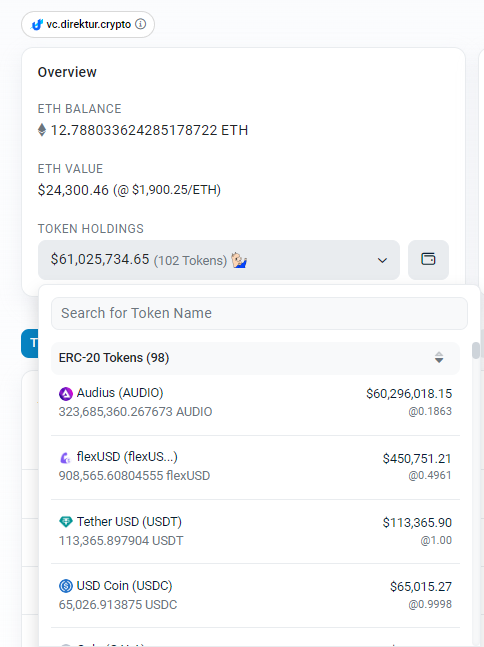Focus the Search for Token Name field
Image resolution: width=484 pixels, height=647 pixels.
tap(259, 313)
